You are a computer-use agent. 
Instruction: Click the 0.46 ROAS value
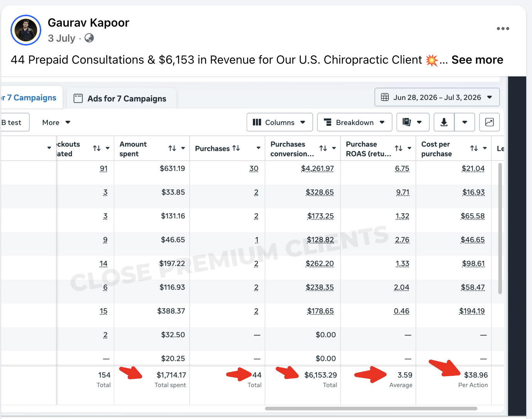coord(402,311)
